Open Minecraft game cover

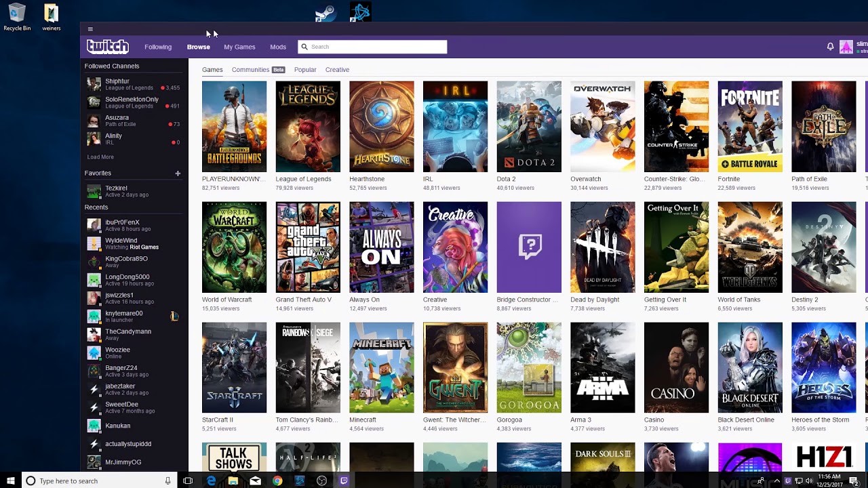pyautogui.click(x=381, y=367)
